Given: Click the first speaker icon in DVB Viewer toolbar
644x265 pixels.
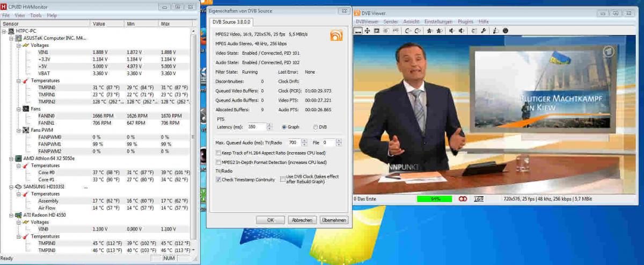Looking at the screenshot, I should 452,31.
